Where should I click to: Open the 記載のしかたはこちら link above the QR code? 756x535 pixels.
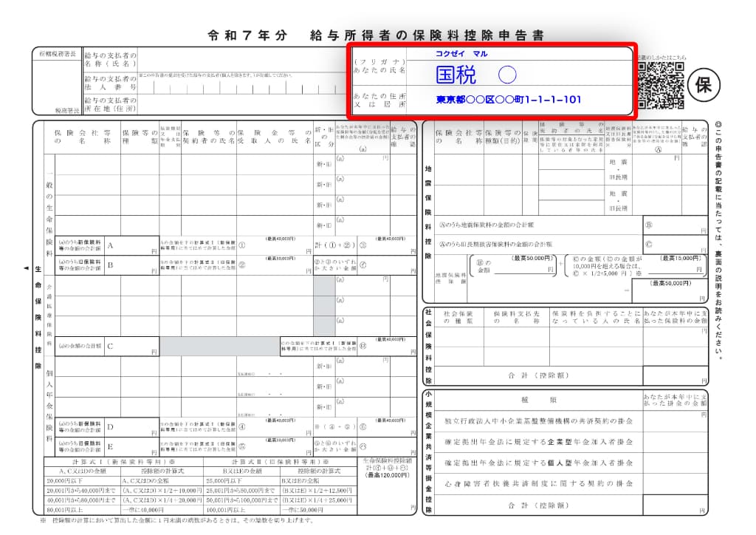click(x=662, y=58)
